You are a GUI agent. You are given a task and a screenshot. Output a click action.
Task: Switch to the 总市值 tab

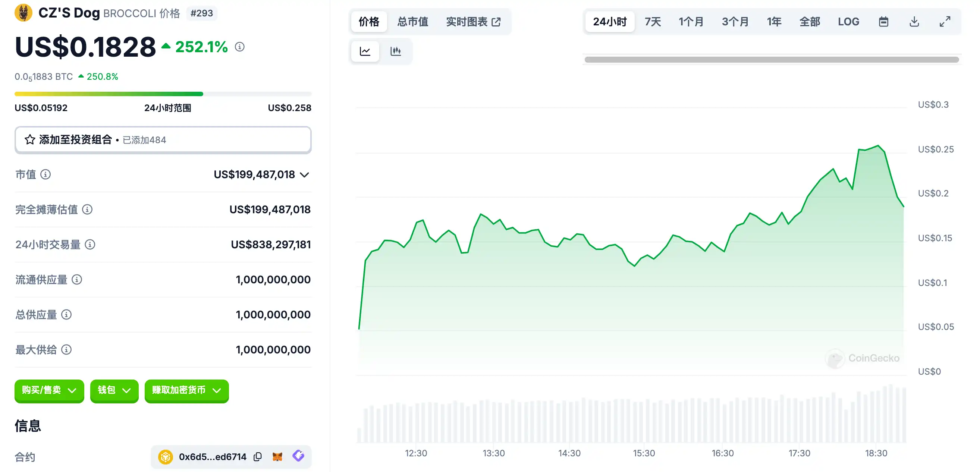[x=412, y=22]
